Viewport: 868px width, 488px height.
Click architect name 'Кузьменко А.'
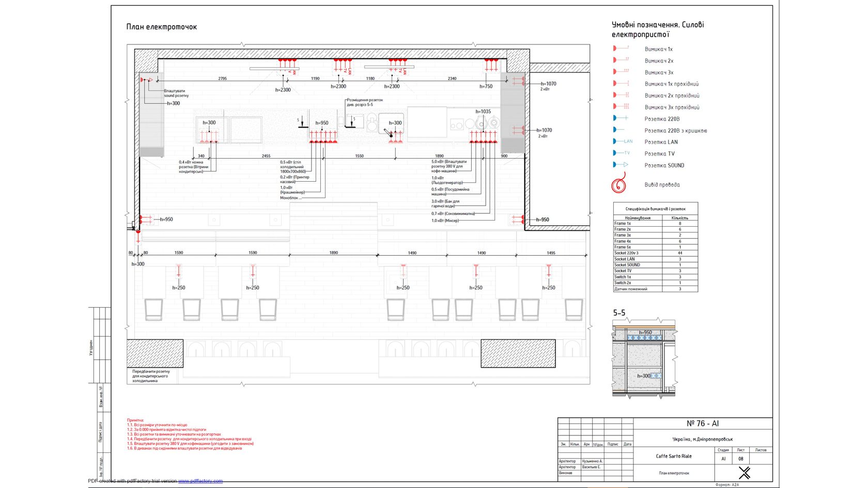point(593,461)
